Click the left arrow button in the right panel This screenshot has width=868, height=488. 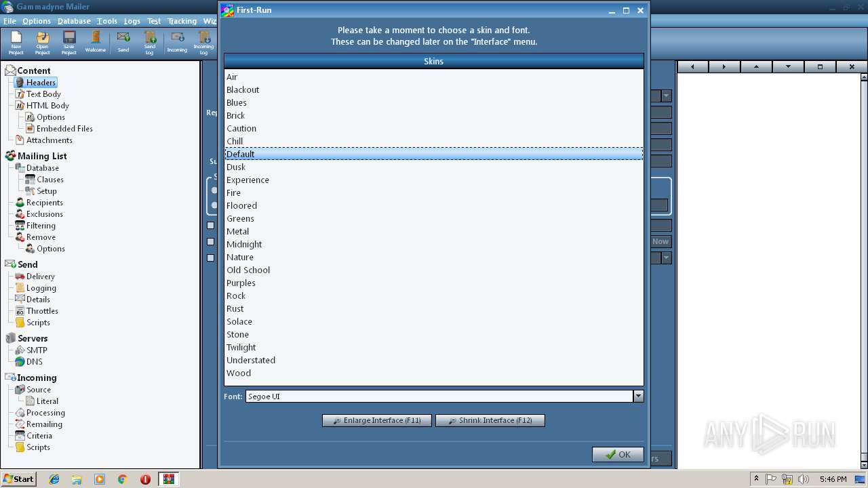(692, 66)
